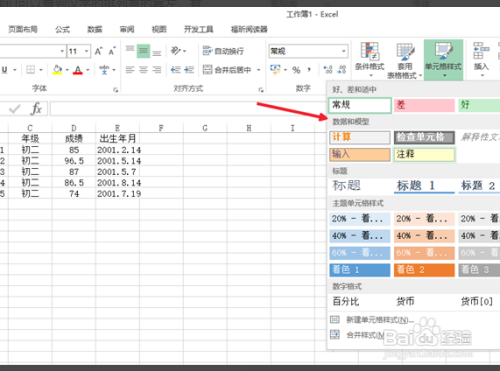Viewport: 500px width, 371px height.
Task: Click in the formula bar input
Action: (x=187, y=109)
